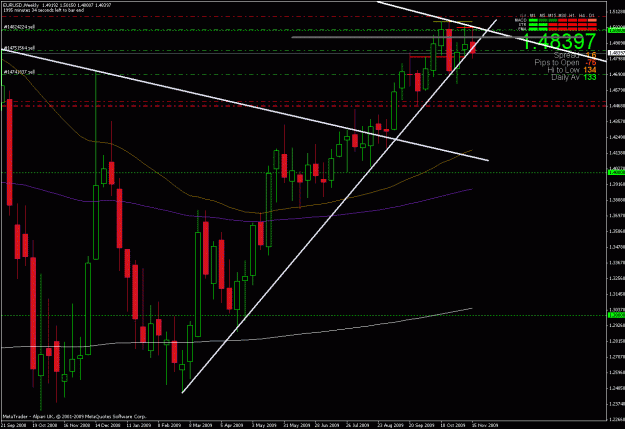Click the 21 Sep 2008 date label
This screenshot has height=429, width=625.
[13, 425]
